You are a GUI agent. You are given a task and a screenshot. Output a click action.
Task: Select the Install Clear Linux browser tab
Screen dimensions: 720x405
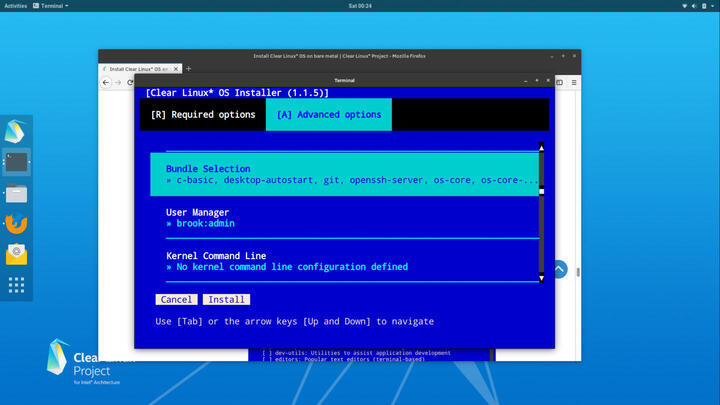[140, 69]
